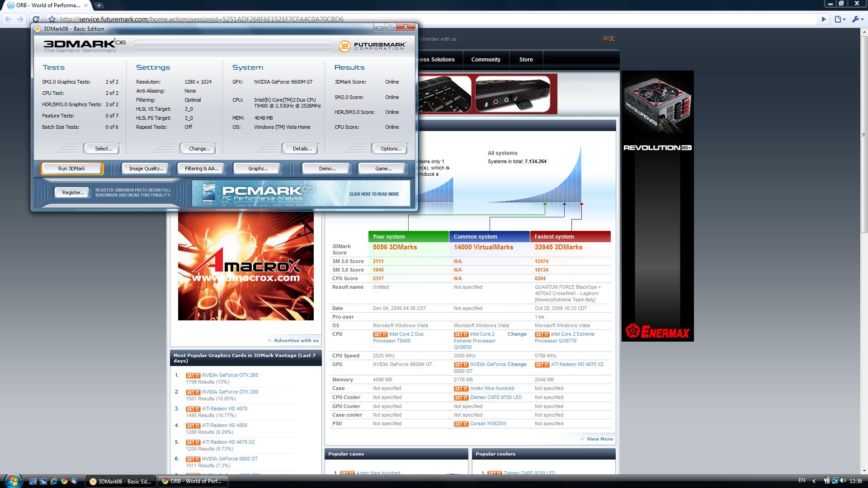The height and width of the screenshot is (488, 868).
Task: Click PCMark05 read more banner
Action: [301, 193]
